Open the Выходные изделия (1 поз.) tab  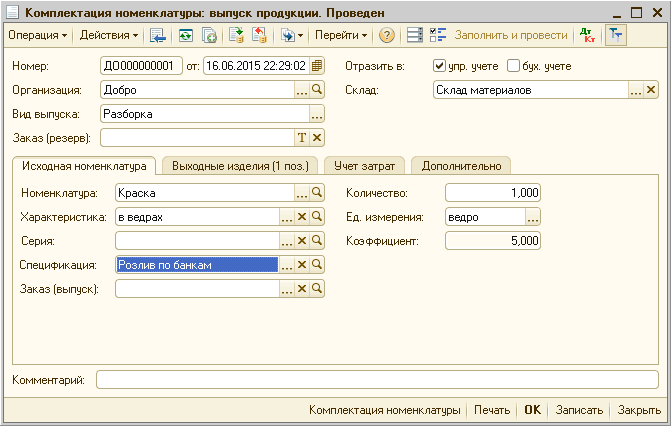click(240, 166)
